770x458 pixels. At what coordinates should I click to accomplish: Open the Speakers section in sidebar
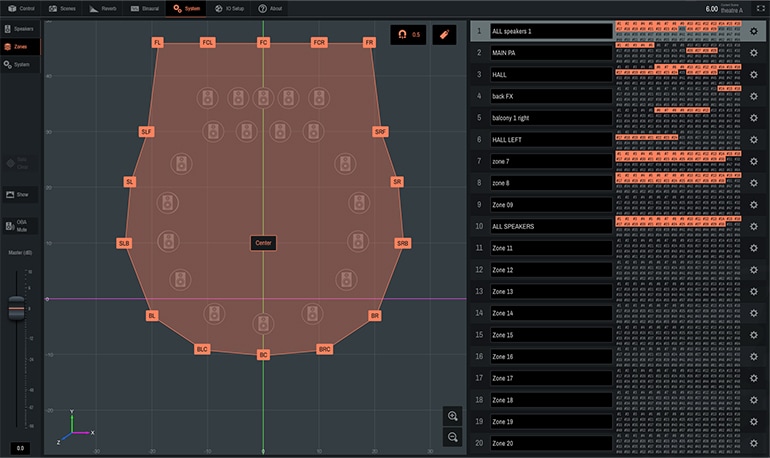(x=20, y=29)
